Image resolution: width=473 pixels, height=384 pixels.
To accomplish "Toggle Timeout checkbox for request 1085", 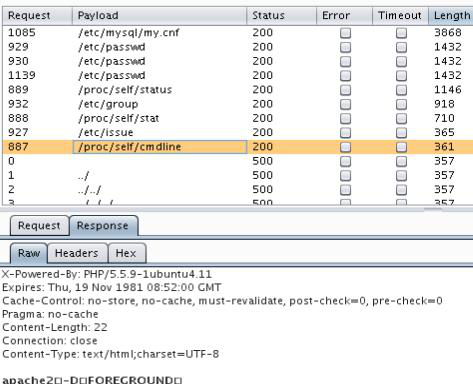I will [x=401, y=33].
